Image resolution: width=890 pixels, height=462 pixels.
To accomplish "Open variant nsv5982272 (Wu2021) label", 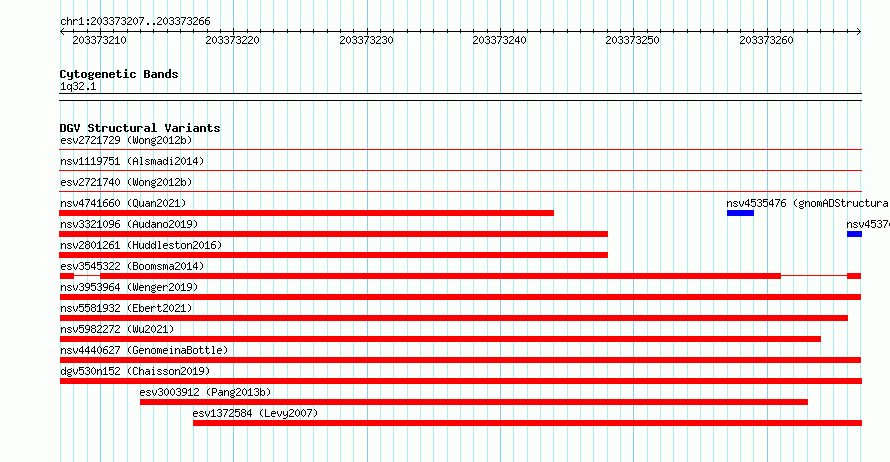I will (x=117, y=329).
